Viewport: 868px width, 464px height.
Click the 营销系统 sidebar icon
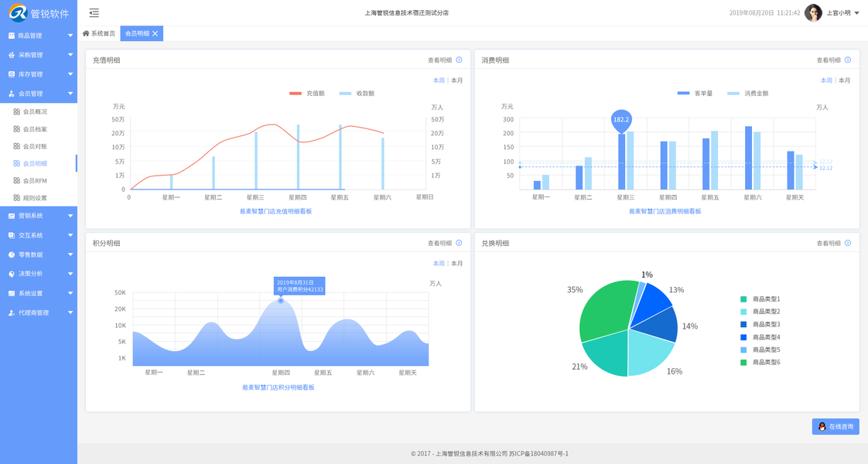12,216
